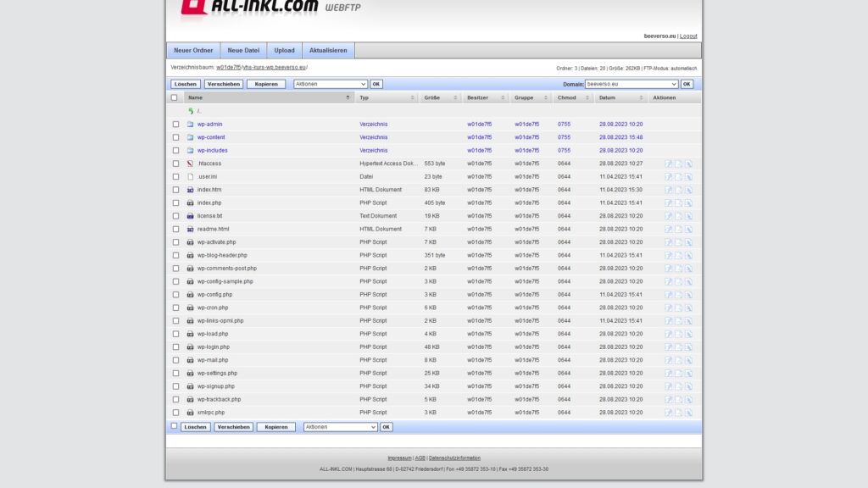
Task: Open the bottom Aktionen dropdown
Action: [341, 427]
